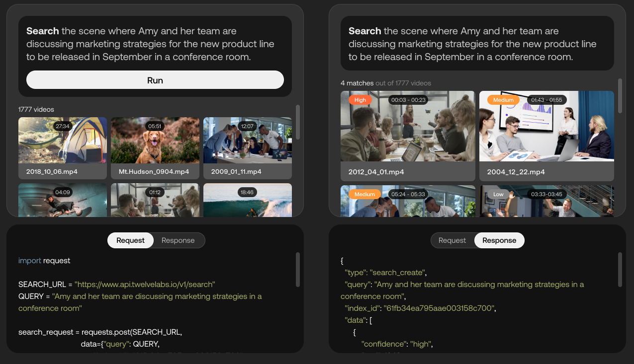Switch to Request tab in right code panel
This screenshot has width=634, height=364.
tap(452, 240)
